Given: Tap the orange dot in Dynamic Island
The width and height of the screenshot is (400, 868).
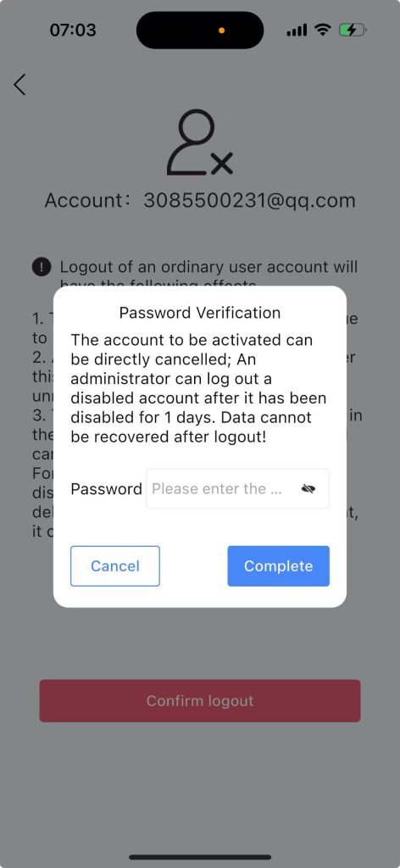Looking at the screenshot, I should [x=222, y=31].
